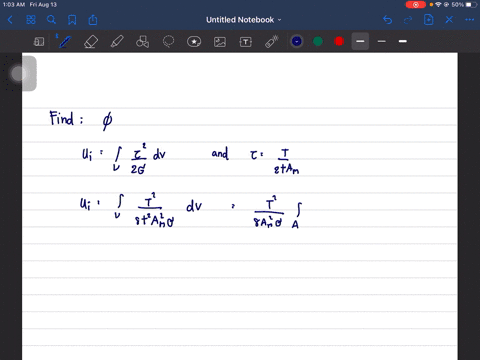Select the Text box tool

click(x=246, y=42)
